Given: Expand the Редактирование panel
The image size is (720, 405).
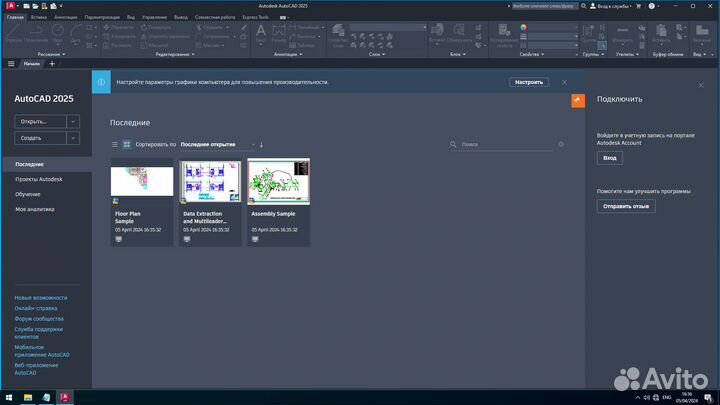Looking at the screenshot, I should [x=175, y=54].
